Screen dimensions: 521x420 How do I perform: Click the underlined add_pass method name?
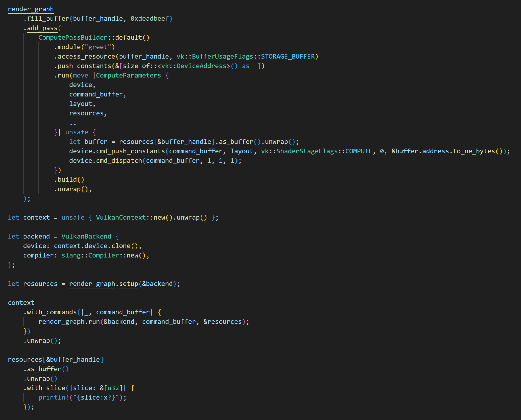tap(42, 28)
